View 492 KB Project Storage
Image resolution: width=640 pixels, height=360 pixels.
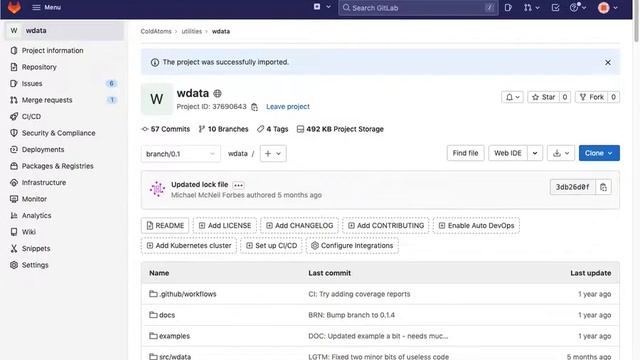pos(340,129)
